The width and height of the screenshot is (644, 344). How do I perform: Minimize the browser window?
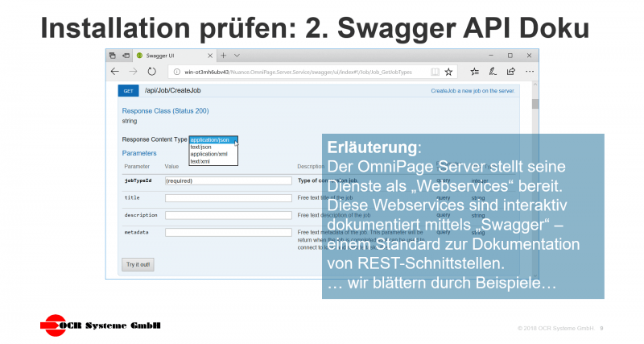click(x=491, y=56)
